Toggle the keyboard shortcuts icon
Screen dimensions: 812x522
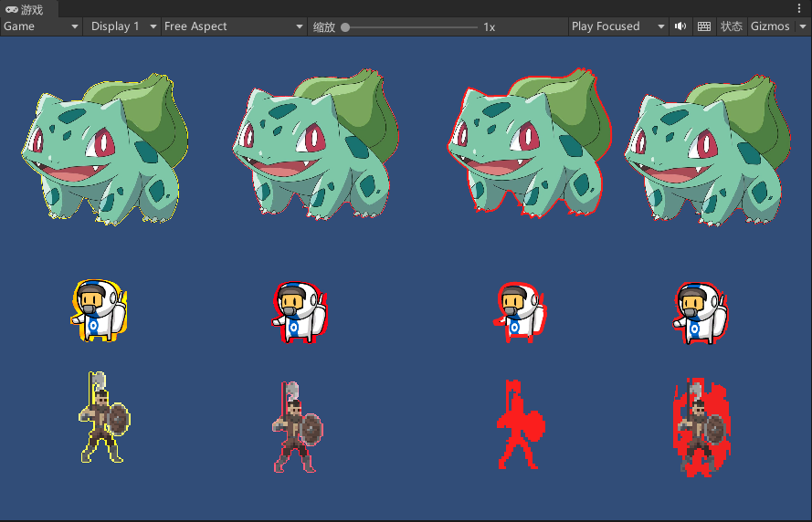[x=704, y=26]
